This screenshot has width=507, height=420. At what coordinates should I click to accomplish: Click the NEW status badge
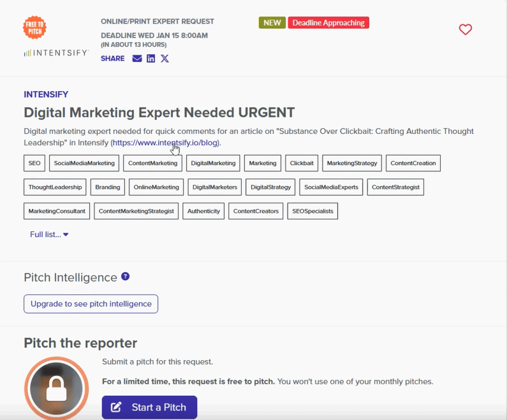pyautogui.click(x=272, y=22)
